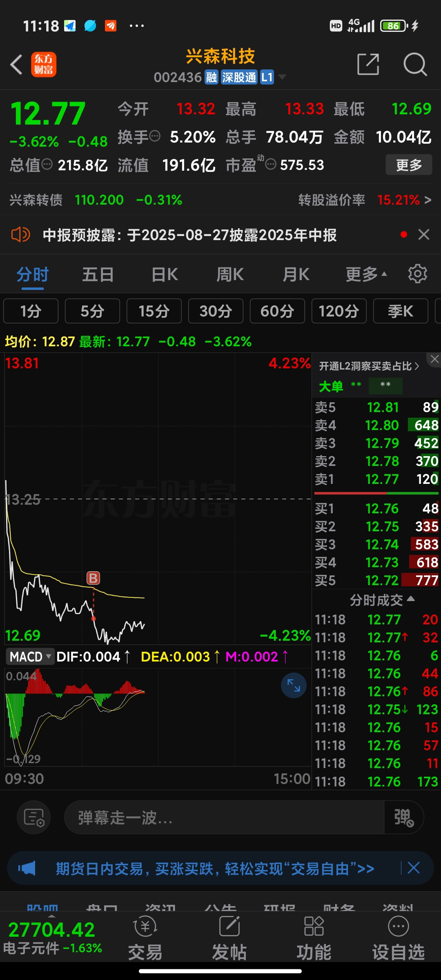This screenshot has width=441, height=980.
Task: Close the L2 order panel
Action: [x=434, y=359]
